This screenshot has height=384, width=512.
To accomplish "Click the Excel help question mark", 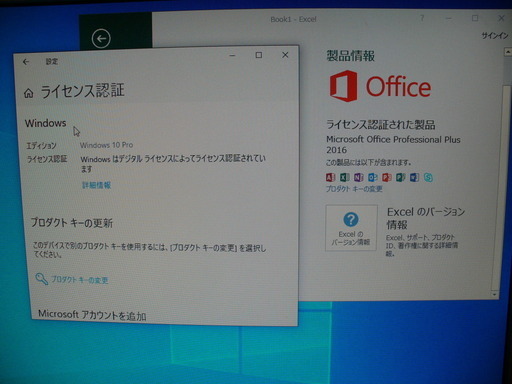I will pos(422,18).
